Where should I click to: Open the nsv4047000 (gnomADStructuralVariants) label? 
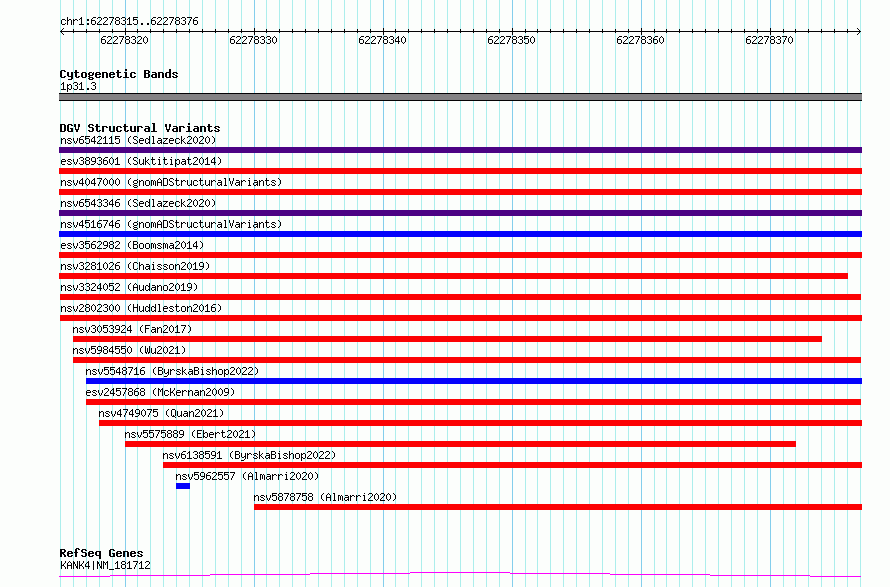[171, 182]
